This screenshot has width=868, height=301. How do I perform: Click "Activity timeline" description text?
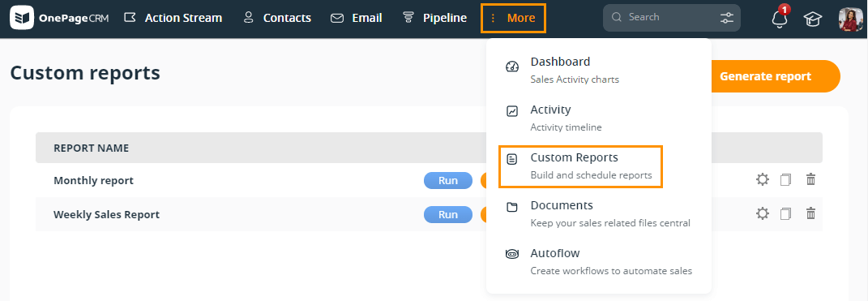click(x=566, y=127)
